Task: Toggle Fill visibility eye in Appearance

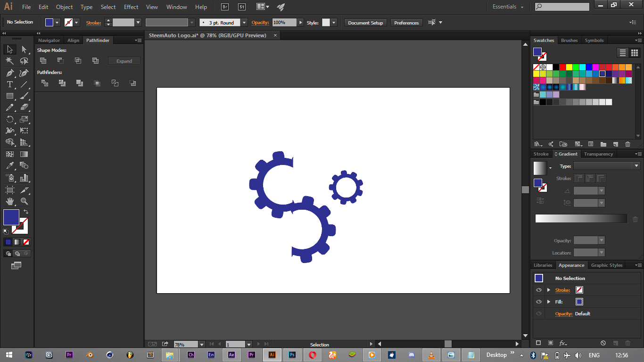Action: [539, 302]
